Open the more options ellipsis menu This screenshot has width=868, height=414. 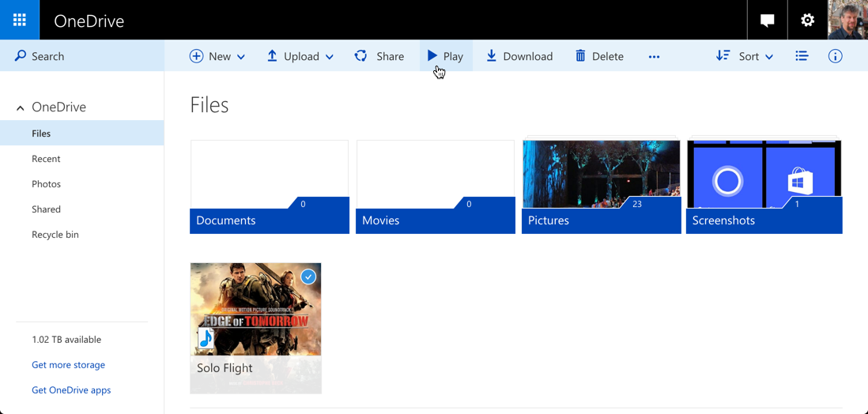(654, 56)
